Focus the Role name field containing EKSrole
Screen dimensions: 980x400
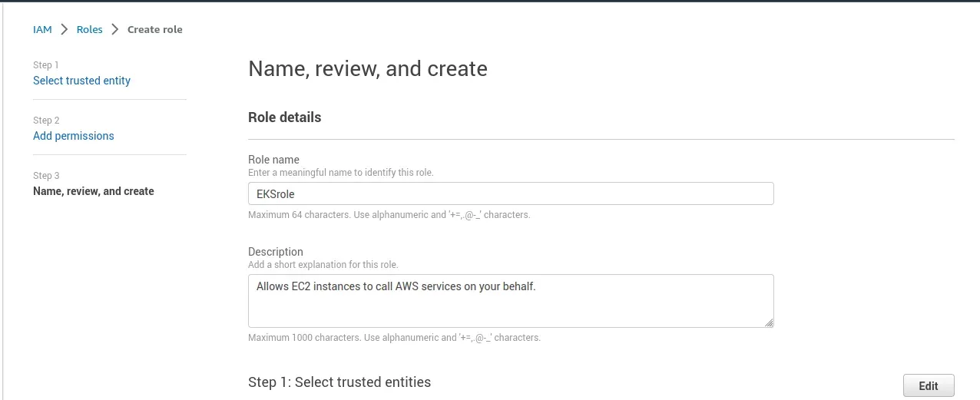pyautogui.click(x=510, y=193)
